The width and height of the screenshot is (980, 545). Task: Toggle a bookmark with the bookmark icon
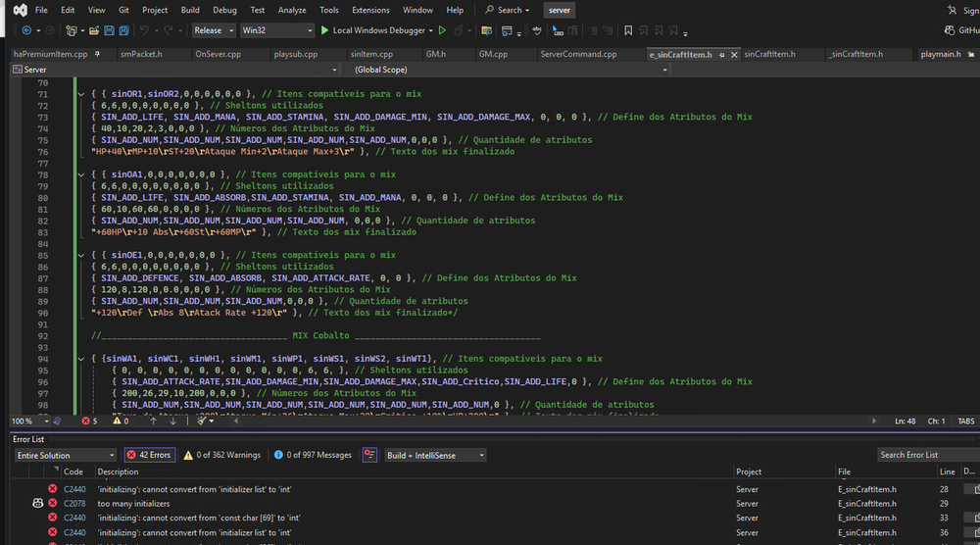pos(628,30)
